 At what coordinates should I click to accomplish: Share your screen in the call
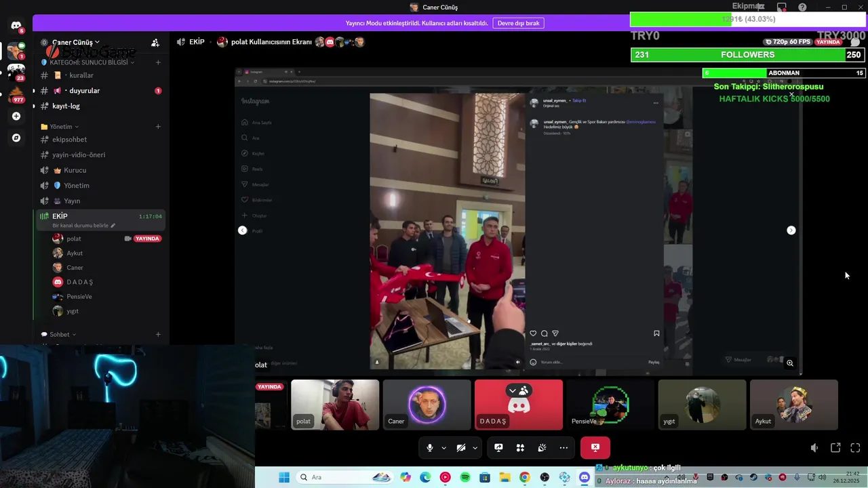(498, 447)
